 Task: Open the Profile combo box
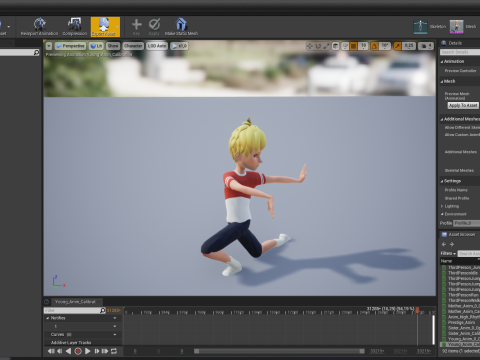467,223
